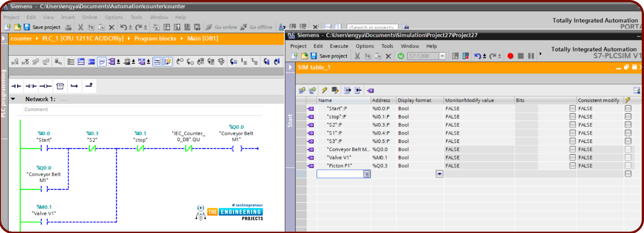Open the S7-1200 PLC family dropdown
The height and width of the screenshot is (233, 644).
point(442,56)
